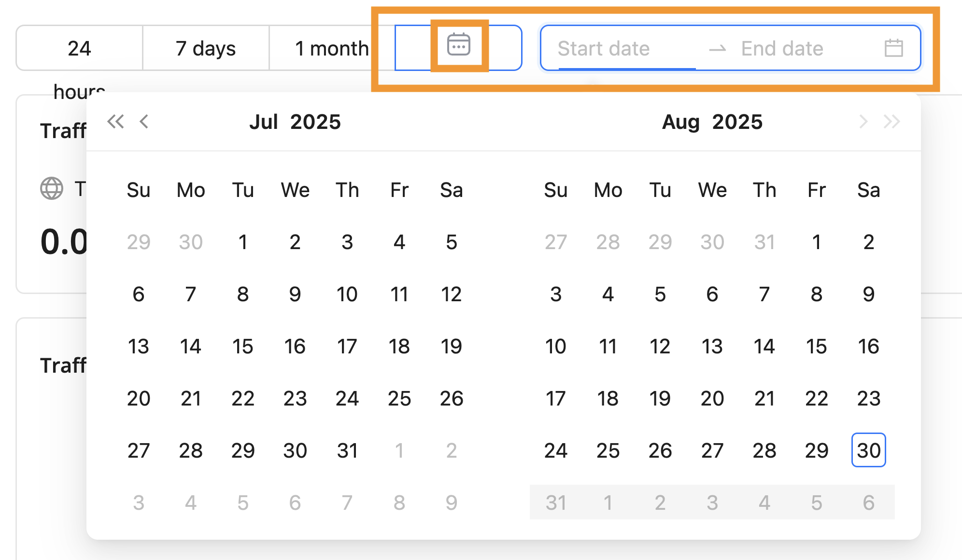Choose July 1 as the date
Viewport: 962px width, 560px height.
click(243, 242)
